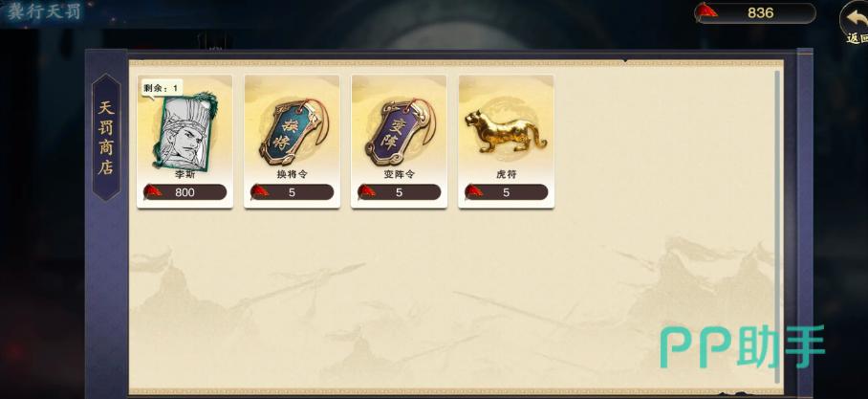The image size is (868, 399).
Task: Buy 李斯 for 800 flags
Action: 184,192
